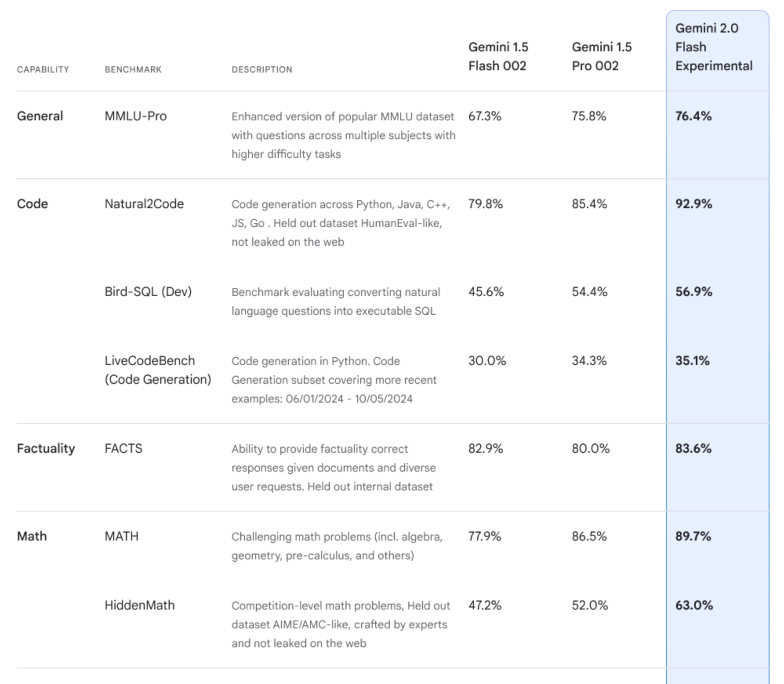Select the 63.0% HiddenMath score
This screenshot has height=684, width=784.
(694, 605)
